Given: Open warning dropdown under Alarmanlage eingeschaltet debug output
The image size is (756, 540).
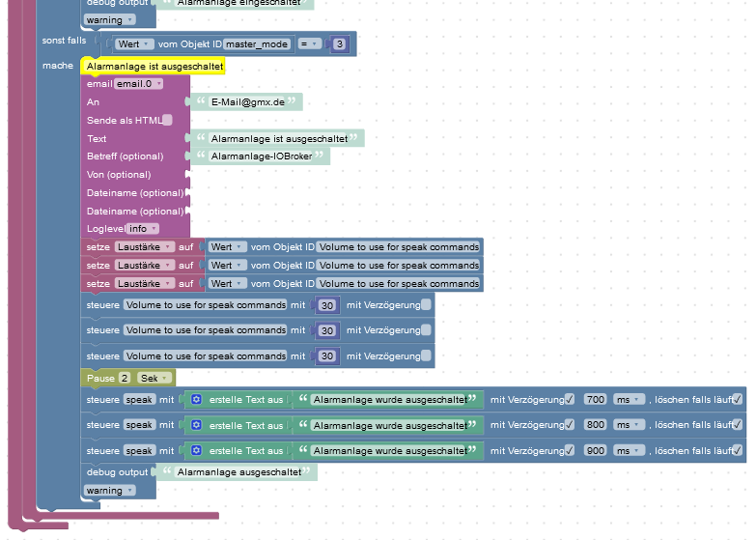Looking at the screenshot, I should 109,20.
